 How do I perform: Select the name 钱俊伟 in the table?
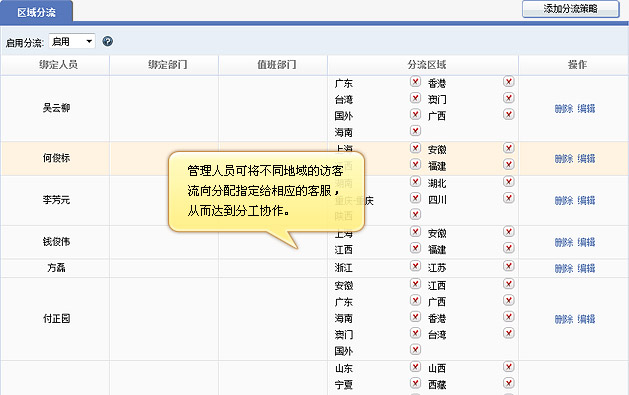coord(57,241)
